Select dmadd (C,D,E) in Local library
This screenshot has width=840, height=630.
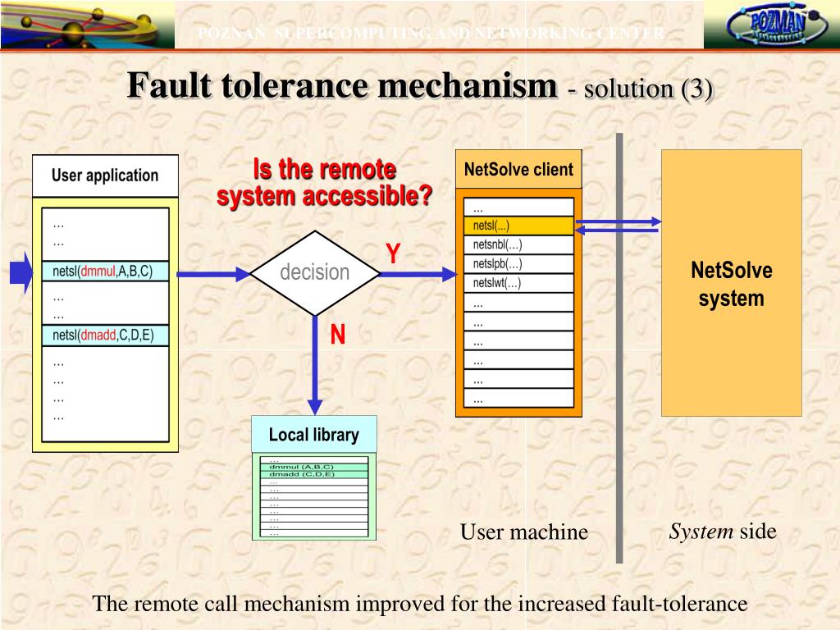pyautogui.click(x=314, y=475)
